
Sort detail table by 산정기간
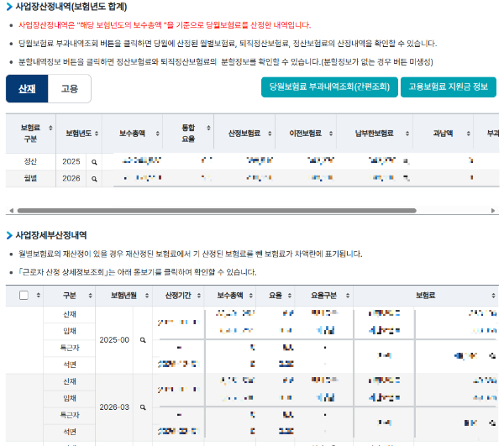coord(199,296)
